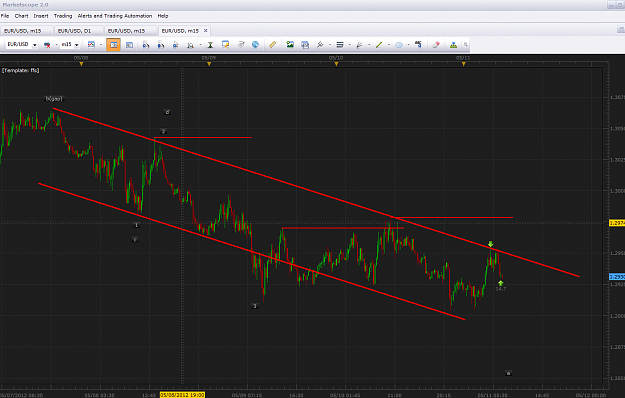Expand the zoom dropdown arrow
Image resolution: width=625 pixels, height=398 pixels.
click(x=200, y=45)
